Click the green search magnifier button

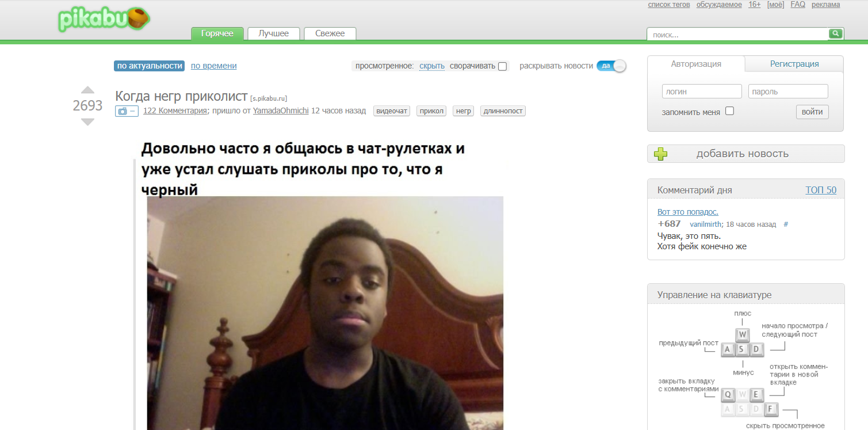835,34
